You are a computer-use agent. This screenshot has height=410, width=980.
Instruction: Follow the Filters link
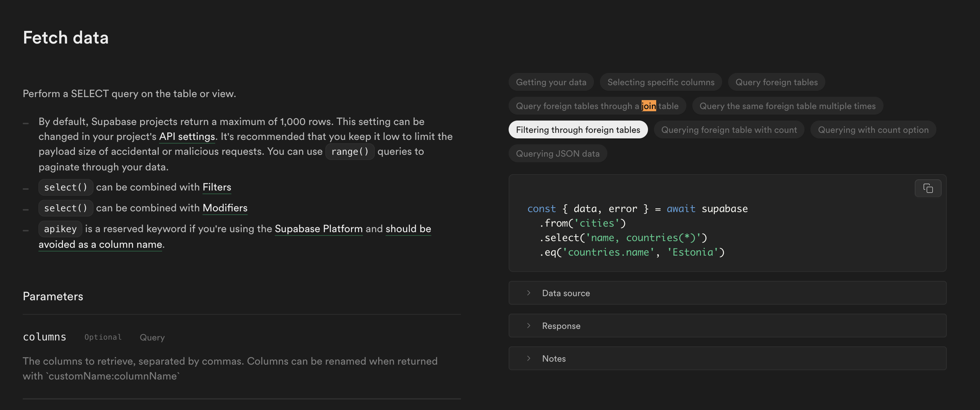pyautogui.click(x=216, y=187)
